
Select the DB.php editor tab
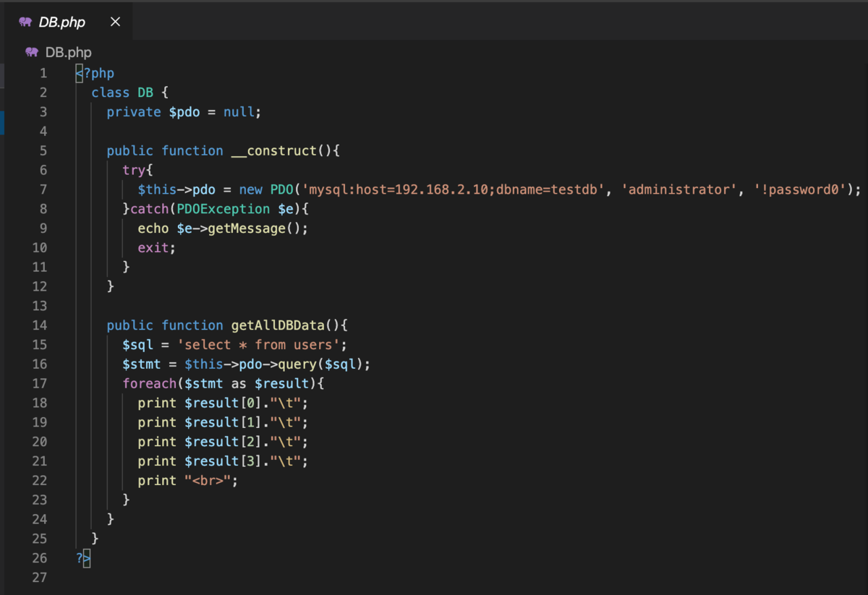coord(67,22)
